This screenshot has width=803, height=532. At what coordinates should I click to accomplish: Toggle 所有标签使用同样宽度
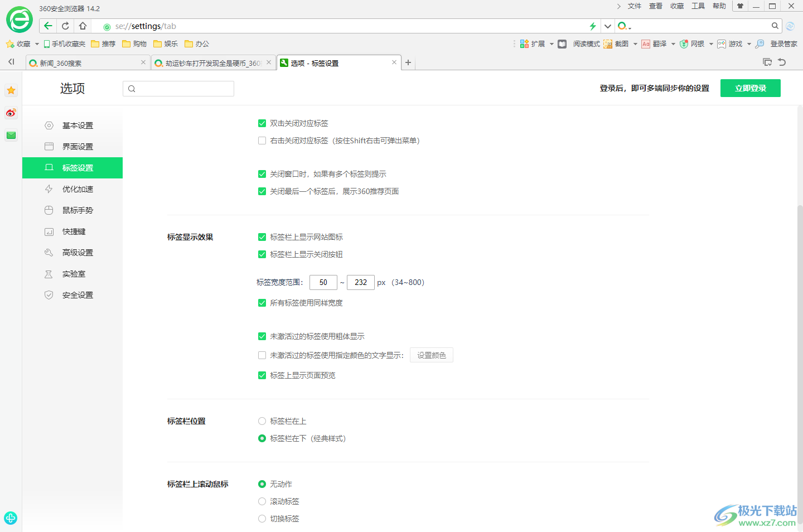(262, 303)
